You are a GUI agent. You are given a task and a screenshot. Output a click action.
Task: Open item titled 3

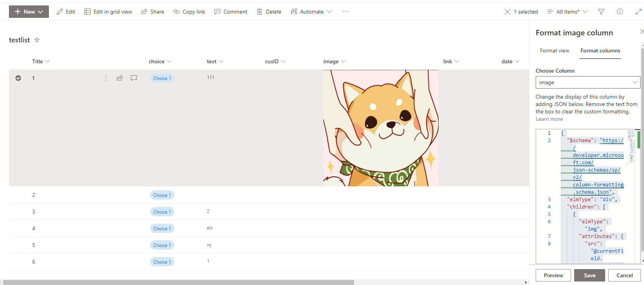[x=34, y=212]
